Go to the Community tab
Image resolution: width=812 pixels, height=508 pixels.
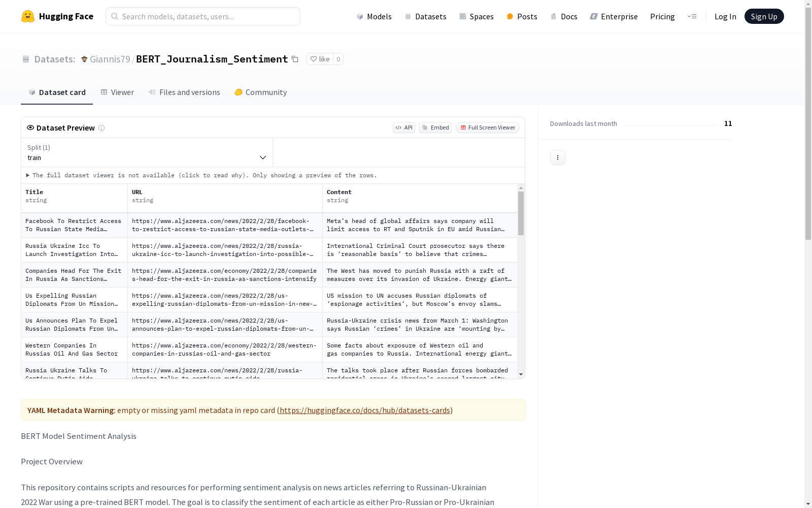[x=261, y=92]
